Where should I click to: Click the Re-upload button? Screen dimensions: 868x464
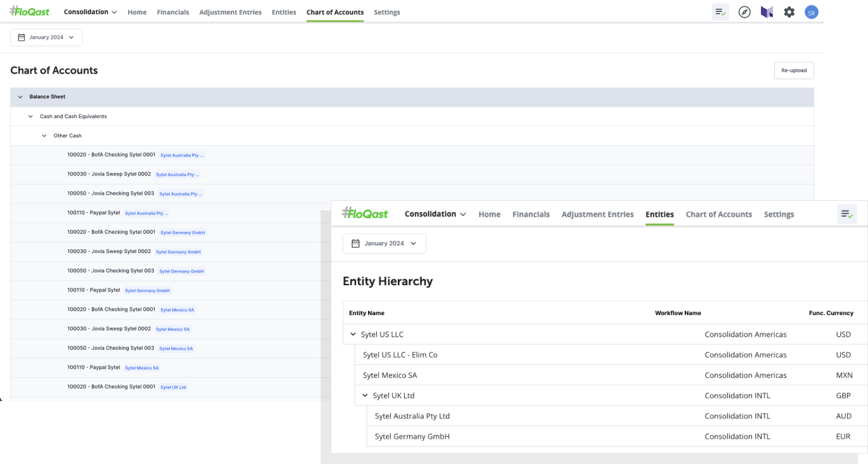pyautogui.click(x=794, y=70)
